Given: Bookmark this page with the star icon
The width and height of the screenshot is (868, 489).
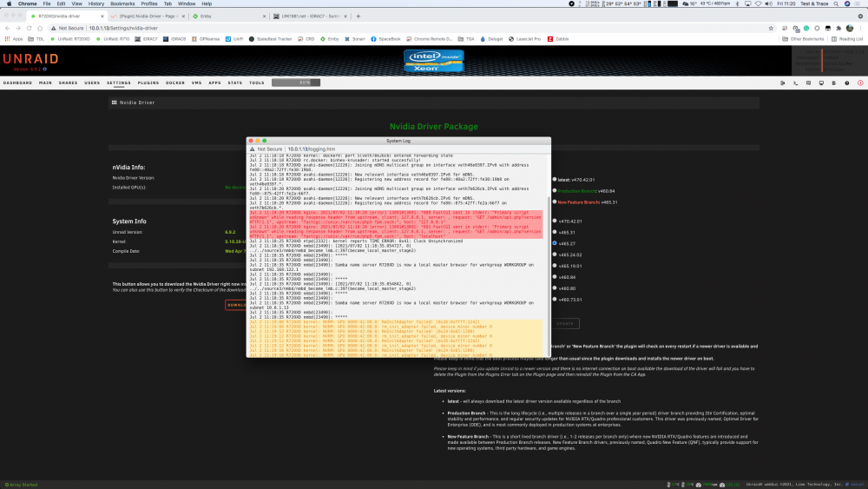Looking at the screenshot, I should [771, 29].
